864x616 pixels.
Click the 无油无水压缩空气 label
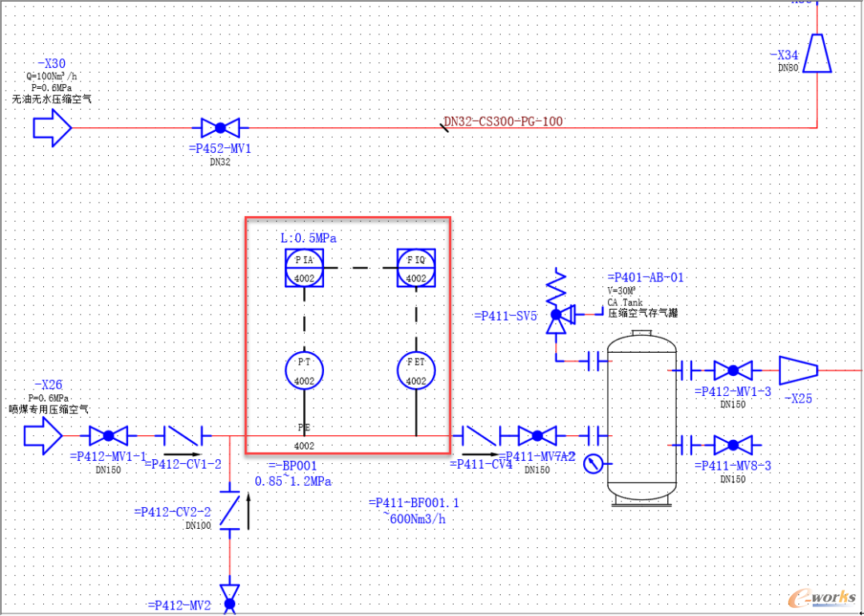[51, 100]
